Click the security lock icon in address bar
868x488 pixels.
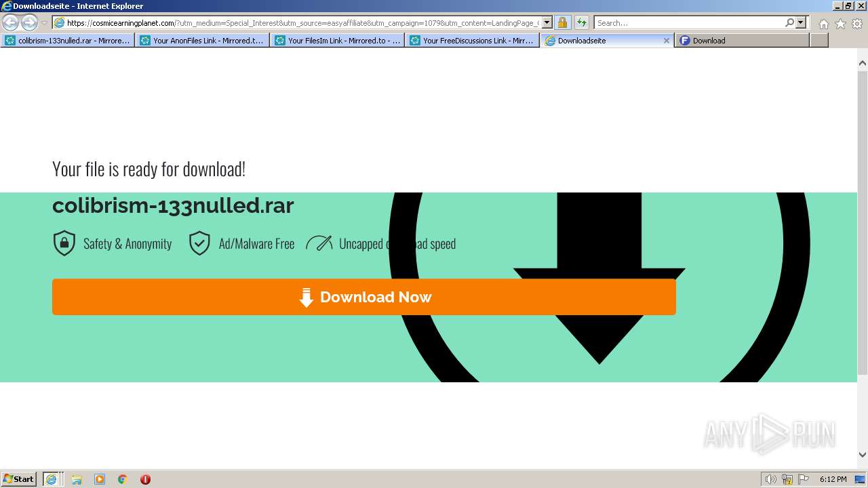tap(562, 23)
